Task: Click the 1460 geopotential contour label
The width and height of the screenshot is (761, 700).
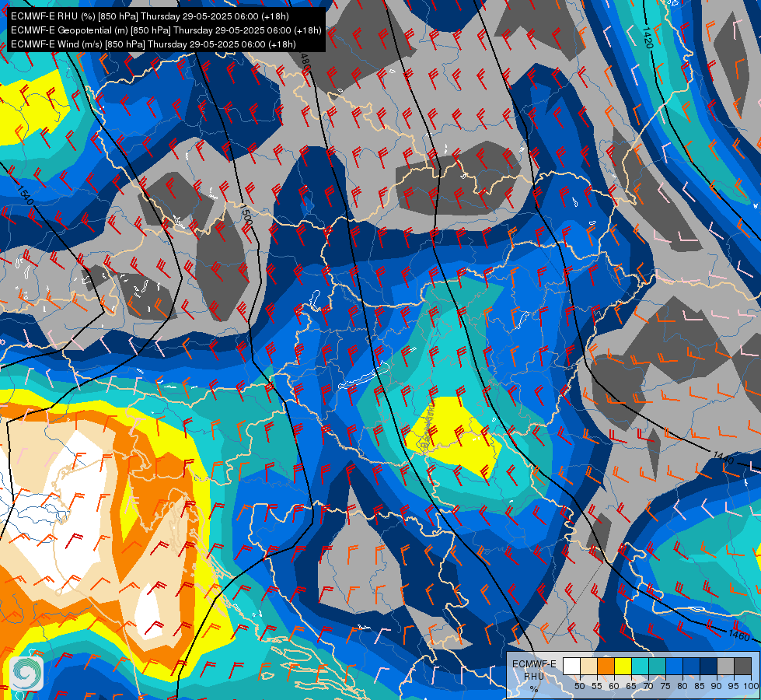Action: (x=738, y=635)
